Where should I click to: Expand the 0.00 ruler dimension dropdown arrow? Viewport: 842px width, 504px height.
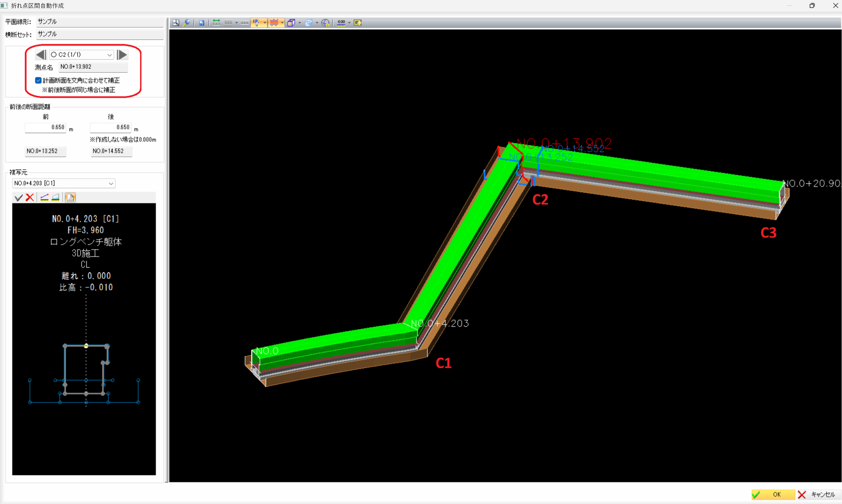pos(349,23)
